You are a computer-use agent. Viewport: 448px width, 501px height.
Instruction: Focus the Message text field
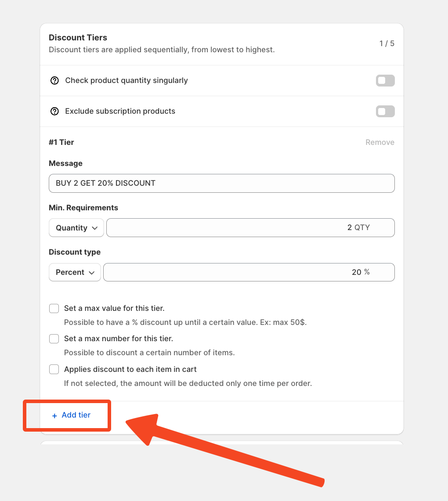click(x=221, y=184)
